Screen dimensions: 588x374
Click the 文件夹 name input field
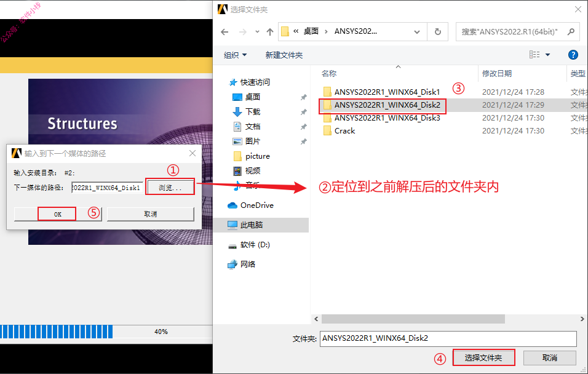[x=448, y=338]
